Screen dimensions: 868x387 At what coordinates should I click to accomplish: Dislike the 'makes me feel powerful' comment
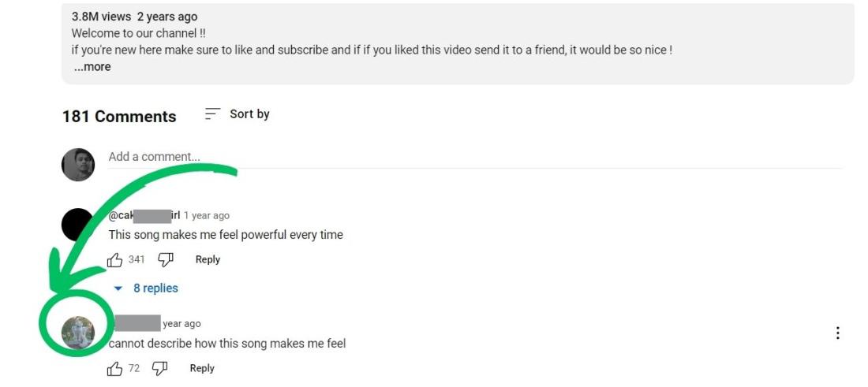coord(166,260)
